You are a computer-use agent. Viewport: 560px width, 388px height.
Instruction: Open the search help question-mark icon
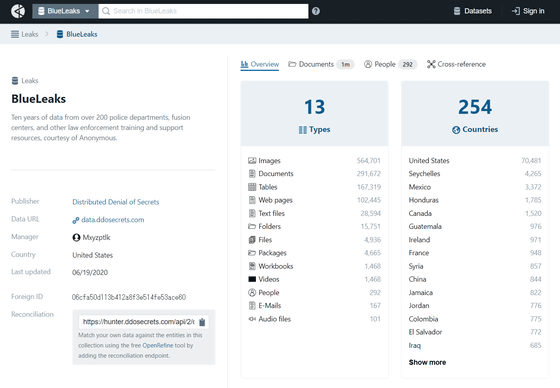[x=316, y=11]
